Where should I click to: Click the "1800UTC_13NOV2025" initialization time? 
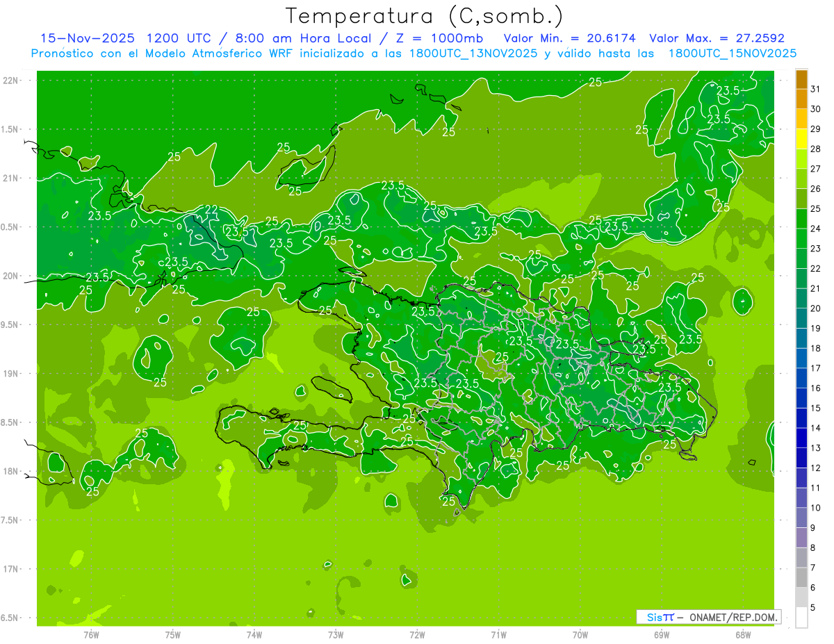coord(471,53)
